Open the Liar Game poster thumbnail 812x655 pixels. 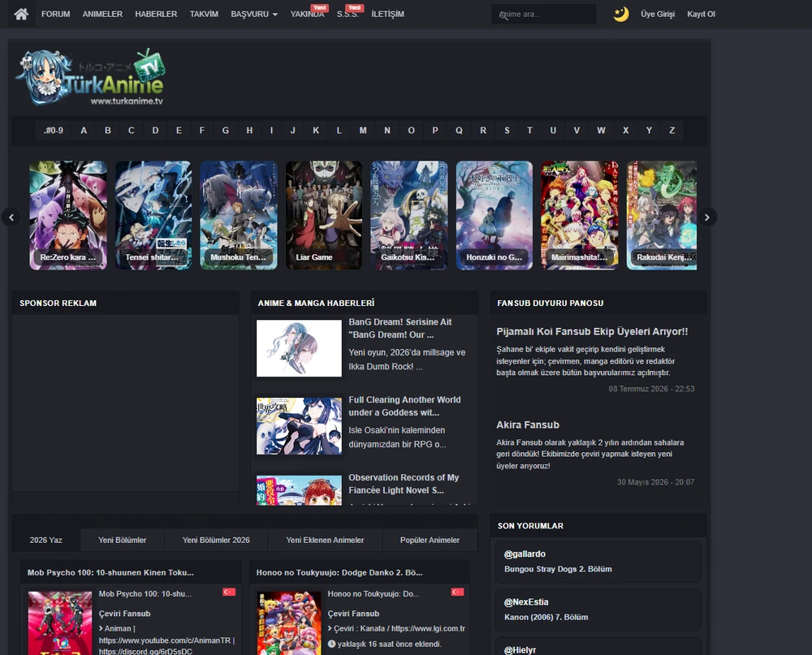pos(324,215)
